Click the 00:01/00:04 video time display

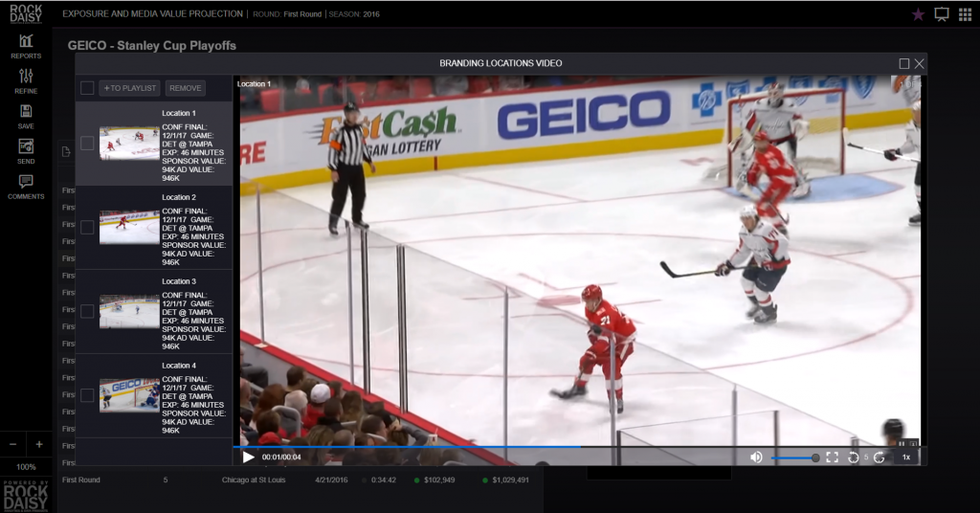click(x=281, y=457)
